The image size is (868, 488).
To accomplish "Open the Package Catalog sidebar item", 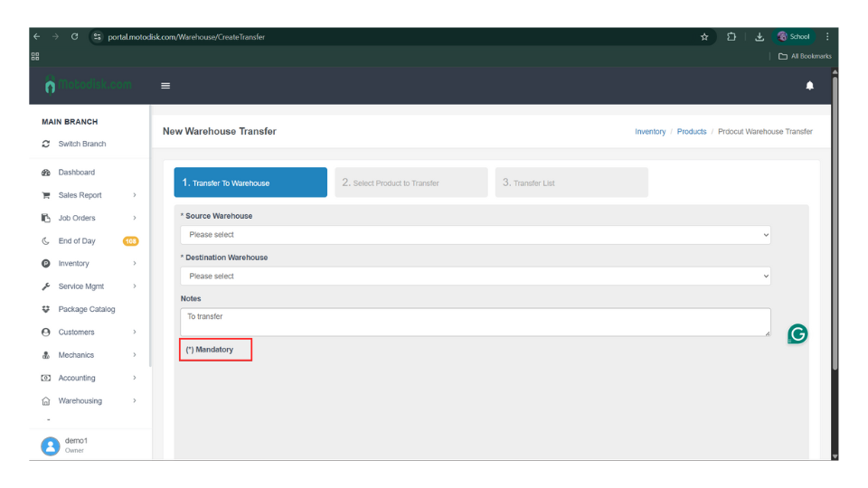I will click(86, 309).
